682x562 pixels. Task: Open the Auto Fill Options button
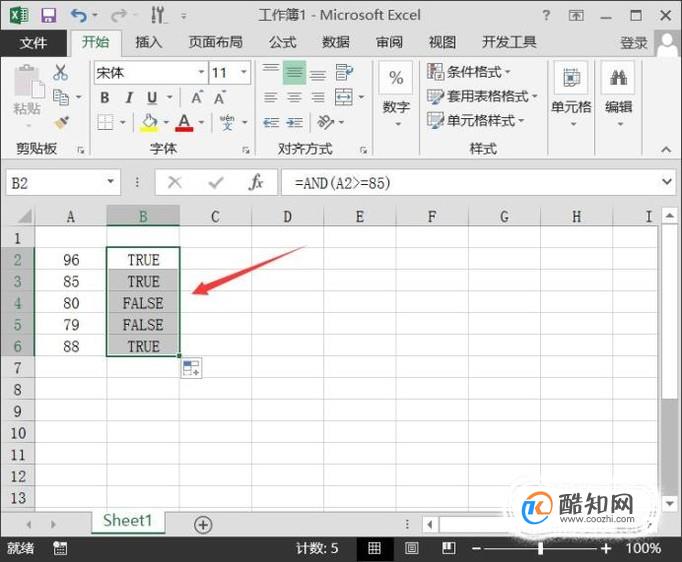(191, 368)
